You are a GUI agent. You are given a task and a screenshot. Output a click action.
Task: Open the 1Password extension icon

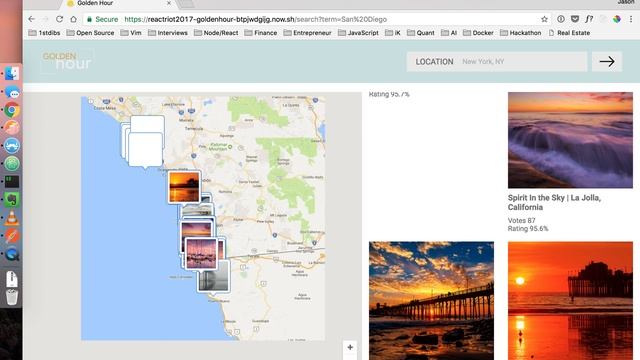[561, 19]
